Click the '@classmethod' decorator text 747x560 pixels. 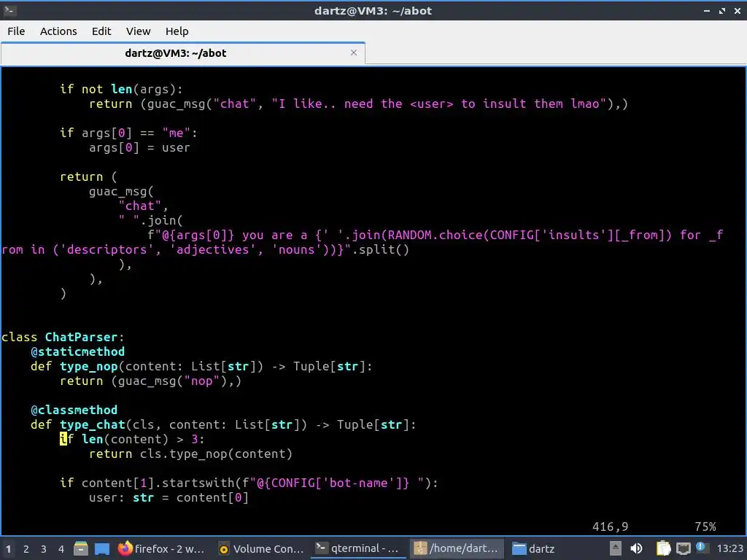tap(74, 410)
